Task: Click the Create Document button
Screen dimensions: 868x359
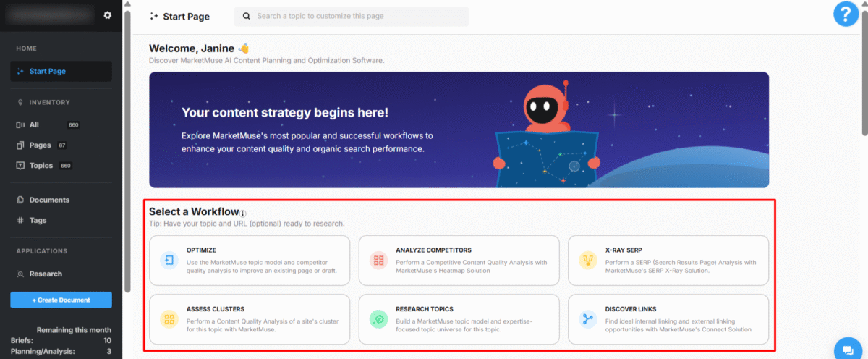Action: point(61,300)
